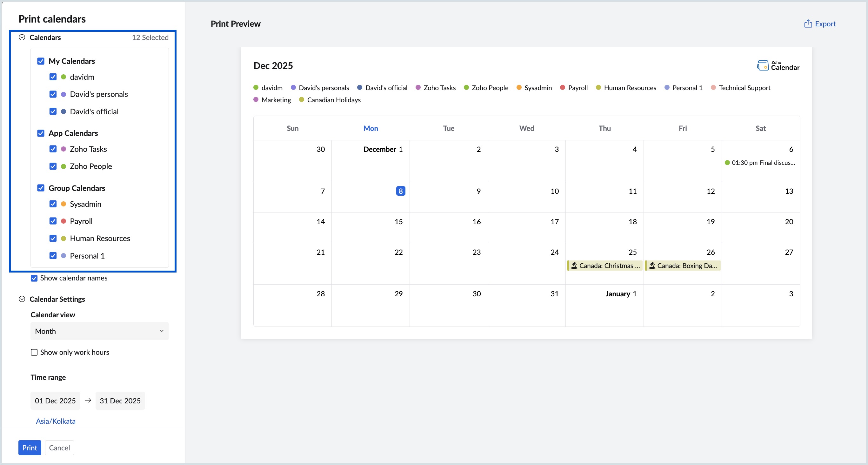This screenshot has width=868, height=465.
Task: Click palm tree icon on Boxing Day event
Action: click(652, 266)
